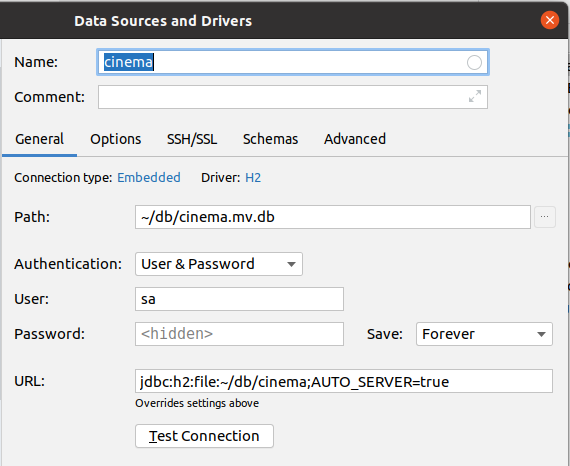The width and height of the screenshot is (570, 466).
Task: Close the Data Sources and Drivers dialog
Action: (x=550, y=20)
